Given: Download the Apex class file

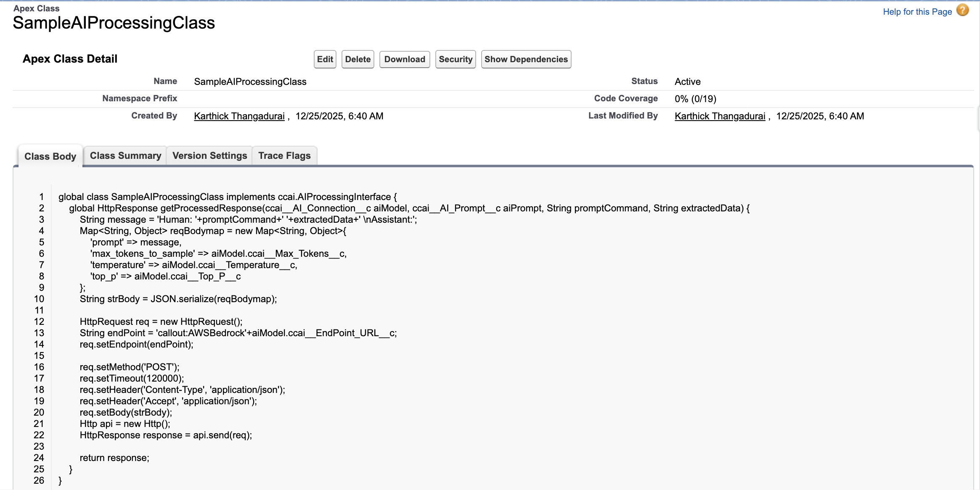Looking at the screenshot, I should click(404, 59).
